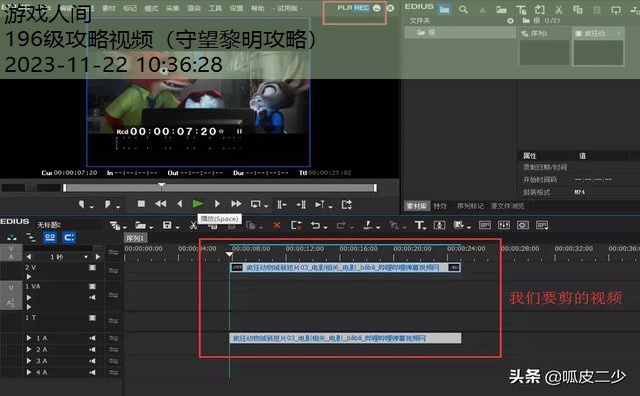Click the Undo arrow icon
Image resolution: width=640 pixels, height=396 pixels.
point(315,225)
